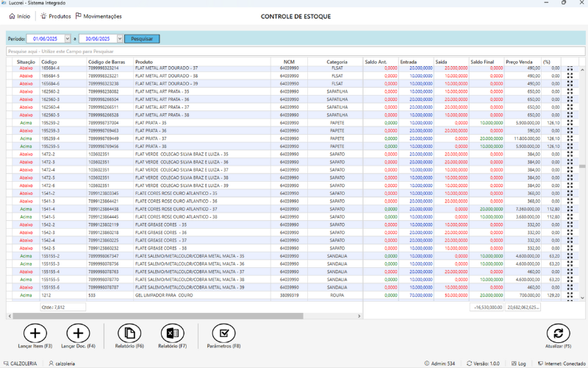Refresh with Atualizar (F5) icon
The height and width of the screenshot is (368, 588).
pos(559,333)
